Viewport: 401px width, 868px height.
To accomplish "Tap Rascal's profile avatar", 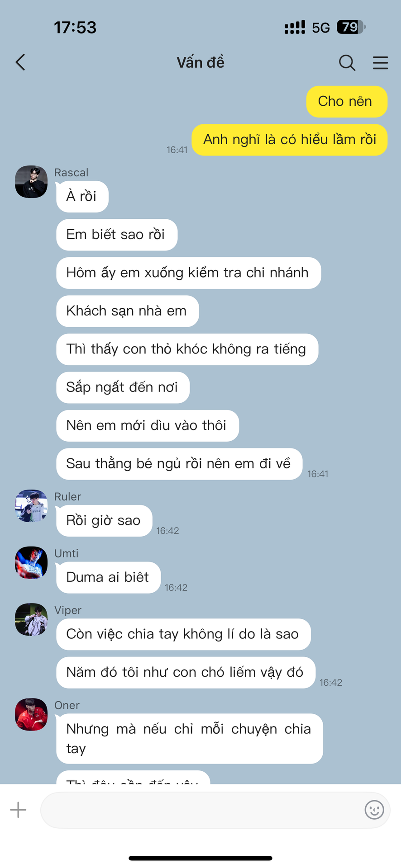I will click(x=31, y=182).
